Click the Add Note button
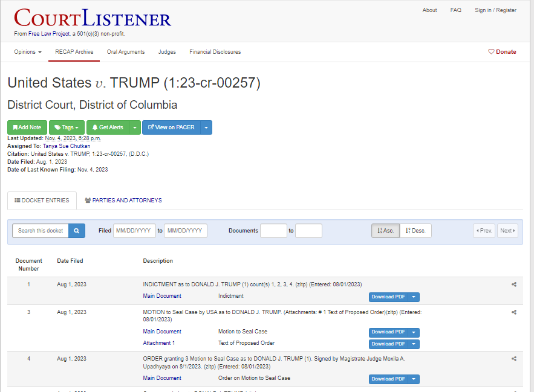This screenshot has width=534, height=392. (x=27, y=127)
